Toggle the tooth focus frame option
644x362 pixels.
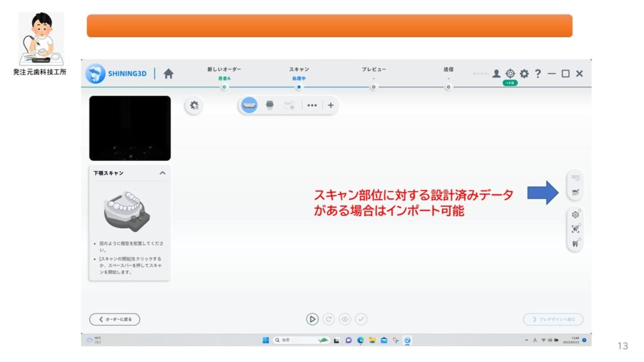pyautogui.click(x=575, y=229)
